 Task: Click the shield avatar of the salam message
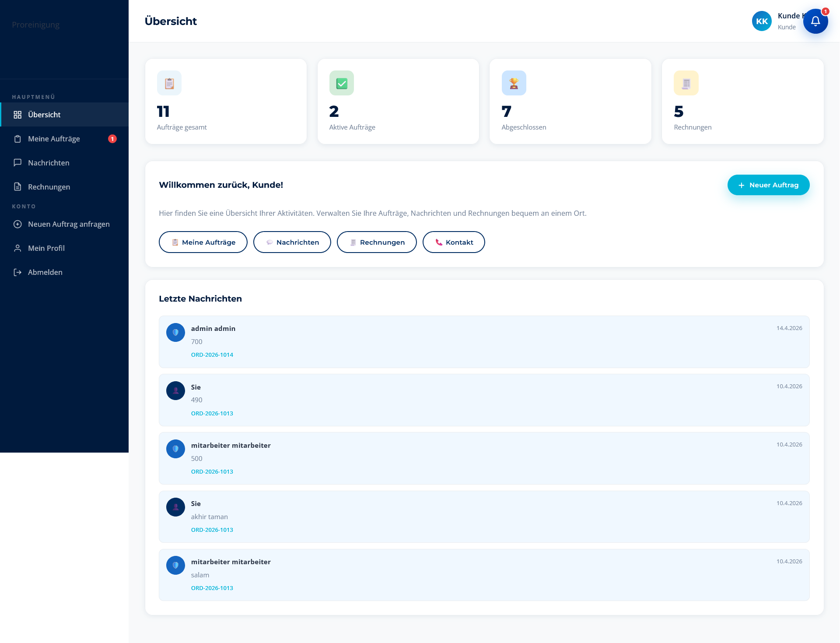coord(175,566)
